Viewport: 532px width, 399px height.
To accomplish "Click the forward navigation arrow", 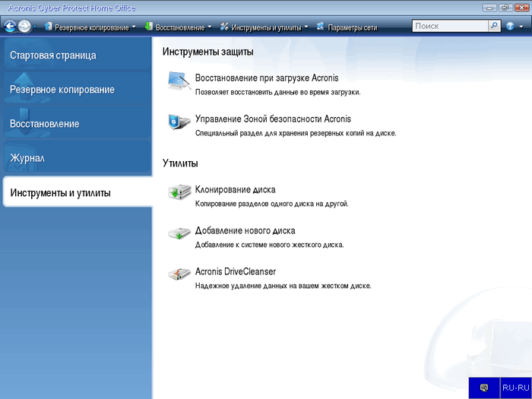I will (24, 26).
